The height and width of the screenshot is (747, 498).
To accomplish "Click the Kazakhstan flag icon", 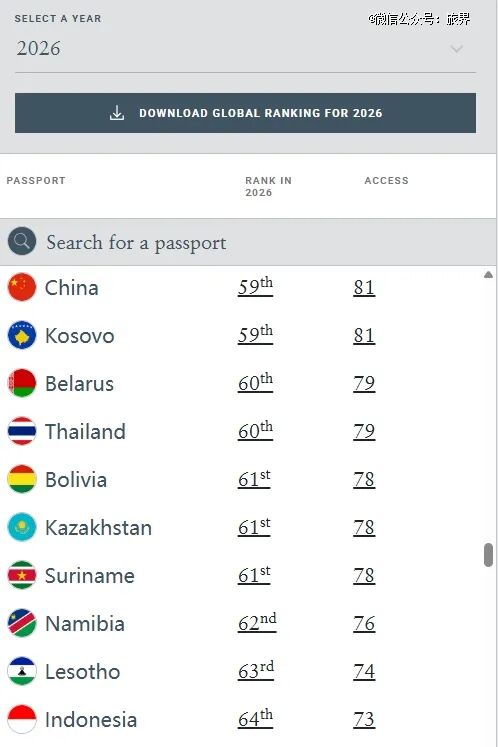I will click(x=22, y=527).
